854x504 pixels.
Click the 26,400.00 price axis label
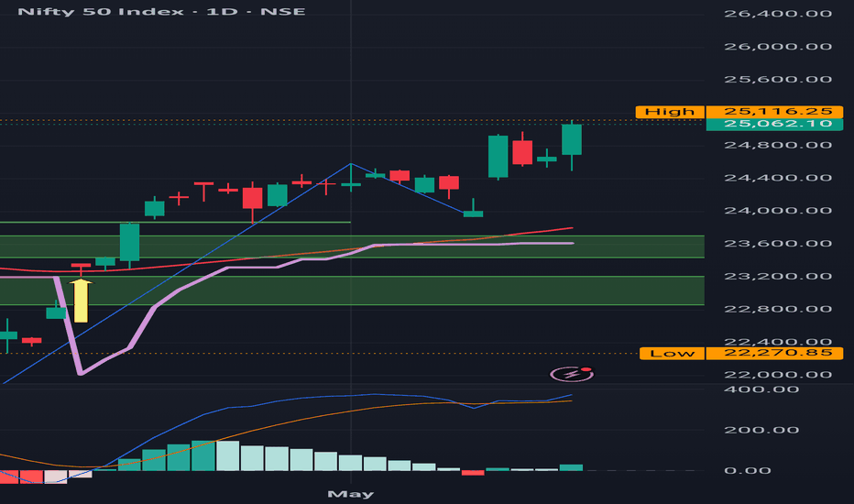pos(778,14)
